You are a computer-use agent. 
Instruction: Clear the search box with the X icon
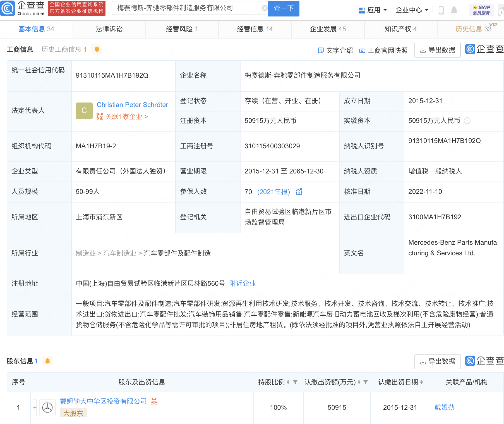pos(264,8)
